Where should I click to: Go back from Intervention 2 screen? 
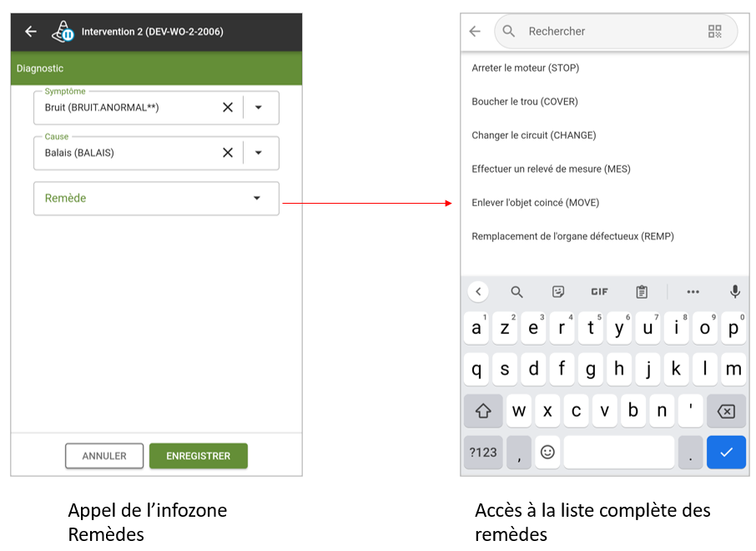point(31,32)
